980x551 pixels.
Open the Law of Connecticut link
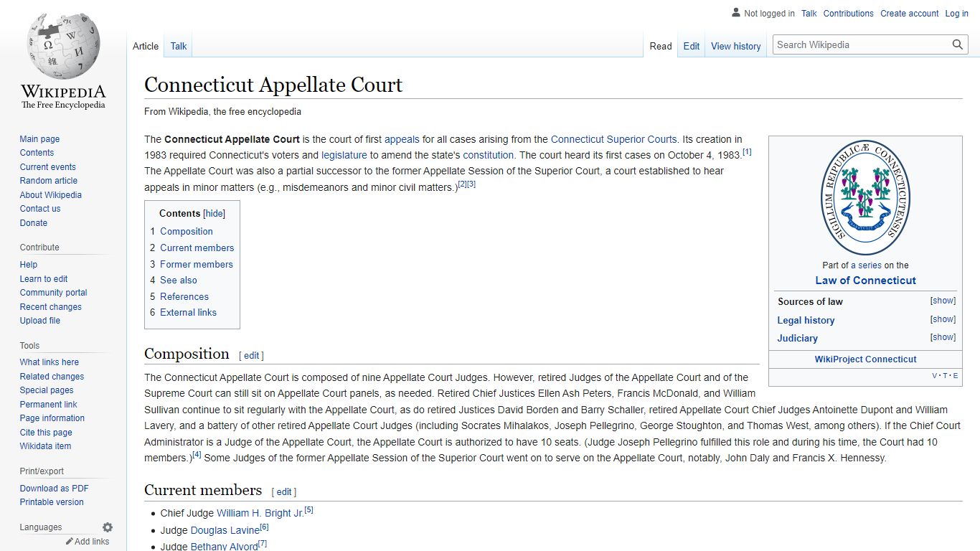865,281
